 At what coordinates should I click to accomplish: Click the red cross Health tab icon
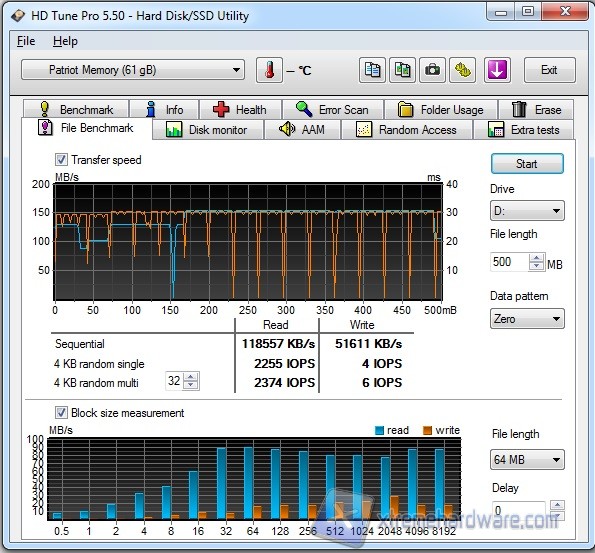pos(221,109)
